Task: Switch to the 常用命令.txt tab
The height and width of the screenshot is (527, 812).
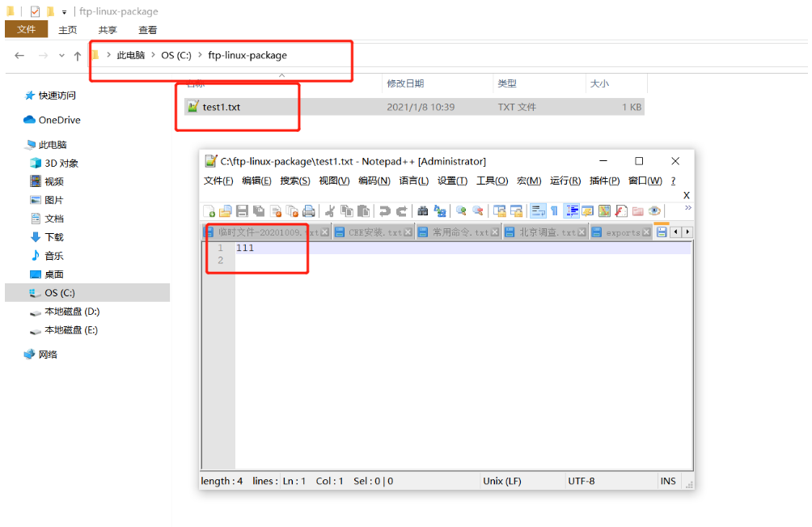Action: (459, 232)
